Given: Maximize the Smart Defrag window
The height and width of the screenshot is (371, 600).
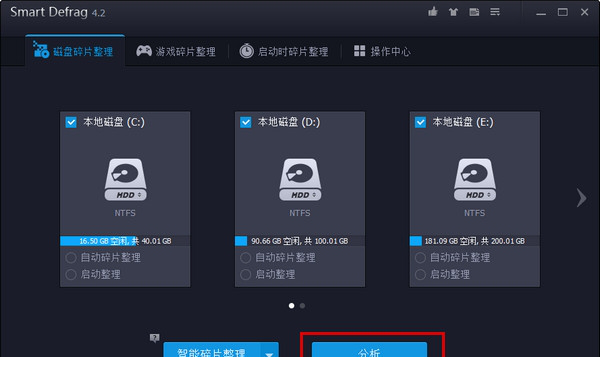Looking at the screenshot, I should click(x=563, y=12).
